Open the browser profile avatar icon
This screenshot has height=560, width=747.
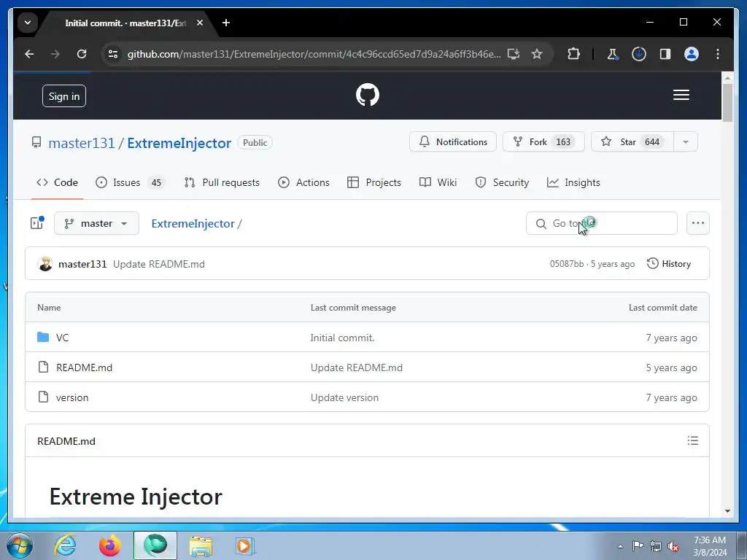click(692, 54)
